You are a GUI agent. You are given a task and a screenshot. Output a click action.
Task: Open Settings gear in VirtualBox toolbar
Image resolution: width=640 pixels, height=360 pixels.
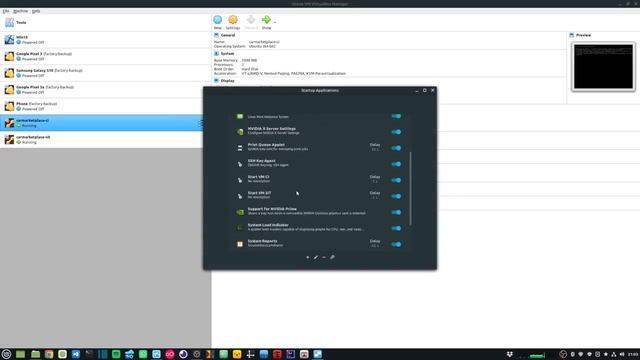233,20
